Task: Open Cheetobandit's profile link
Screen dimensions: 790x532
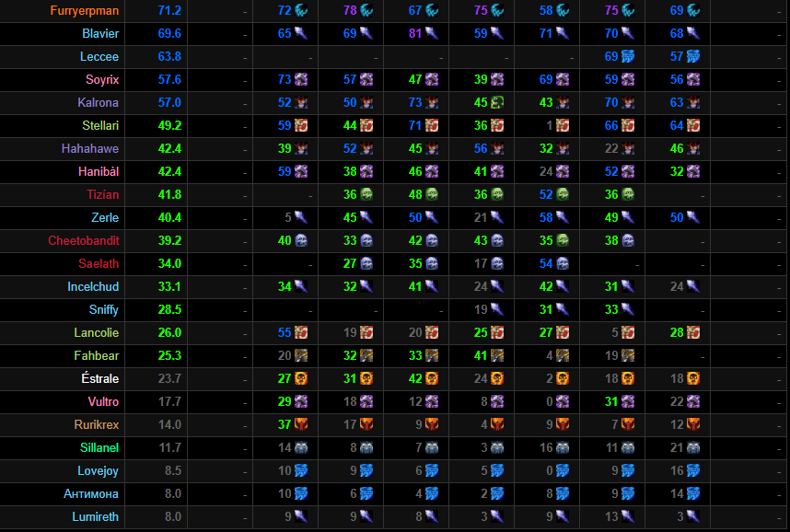Action: click(84, 241)
